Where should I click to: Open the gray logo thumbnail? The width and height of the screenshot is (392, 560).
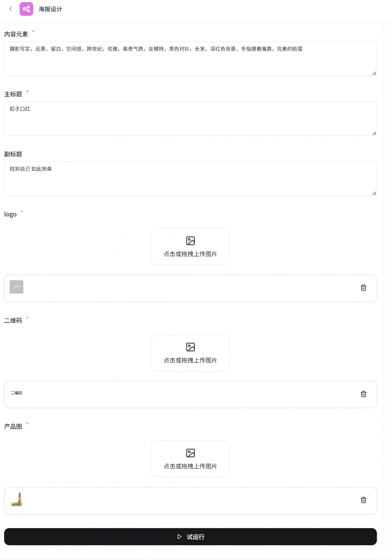click(17, 287)
